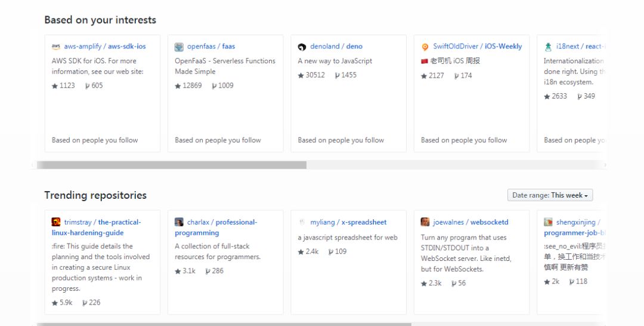
Task: Click the i18next avatar icon
Action: (x=549, y=47)
